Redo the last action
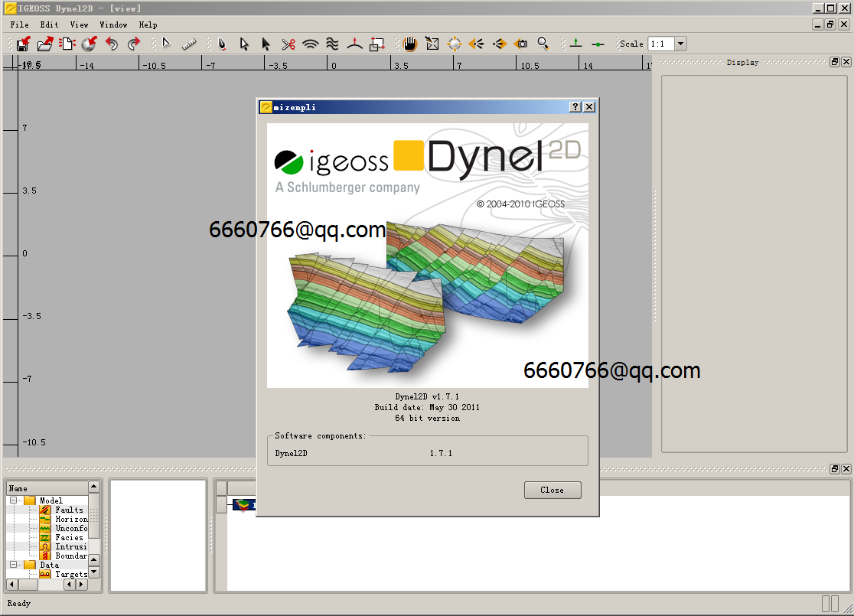The height and width of the screenshot is (616, 854). click(134, 44)
